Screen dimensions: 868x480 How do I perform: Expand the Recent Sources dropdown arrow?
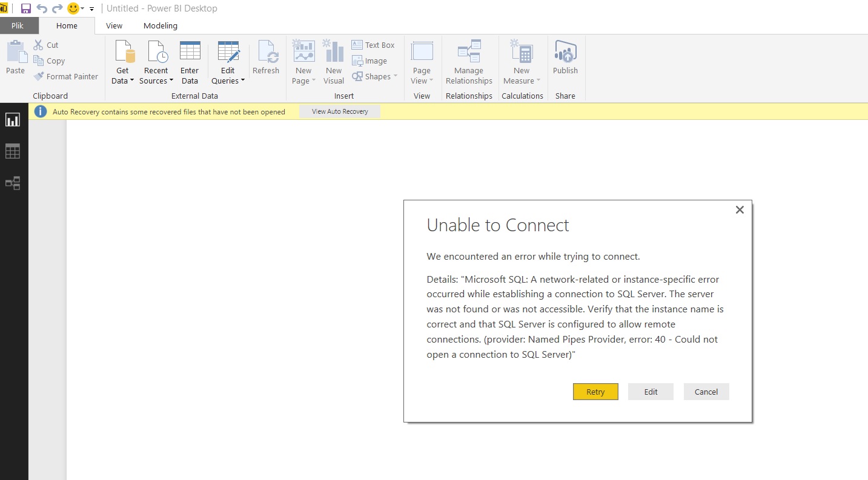171,81
